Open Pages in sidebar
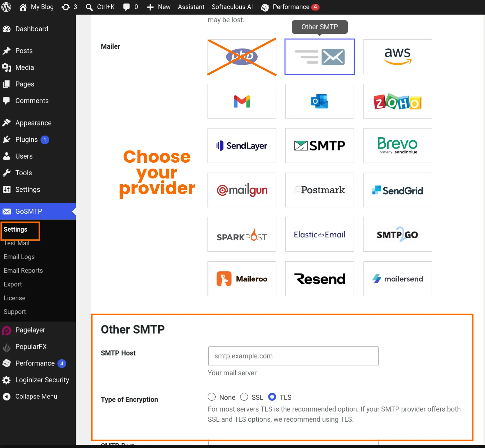 [38, 84]
